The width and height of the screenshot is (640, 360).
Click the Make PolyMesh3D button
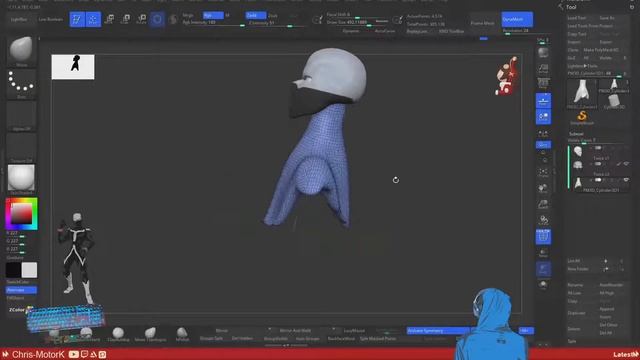tap(600, 50)
